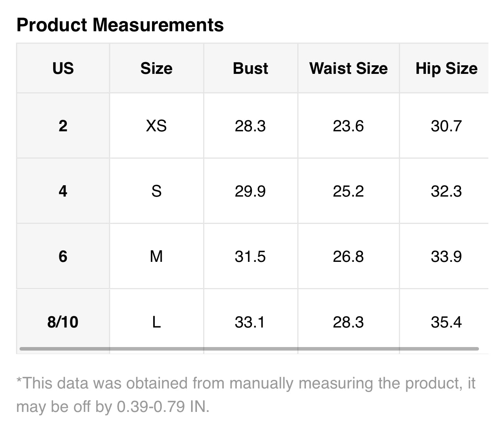Select the US size 2 cell
The height and width of the screenshot is (426, 504).
[63, 126]
